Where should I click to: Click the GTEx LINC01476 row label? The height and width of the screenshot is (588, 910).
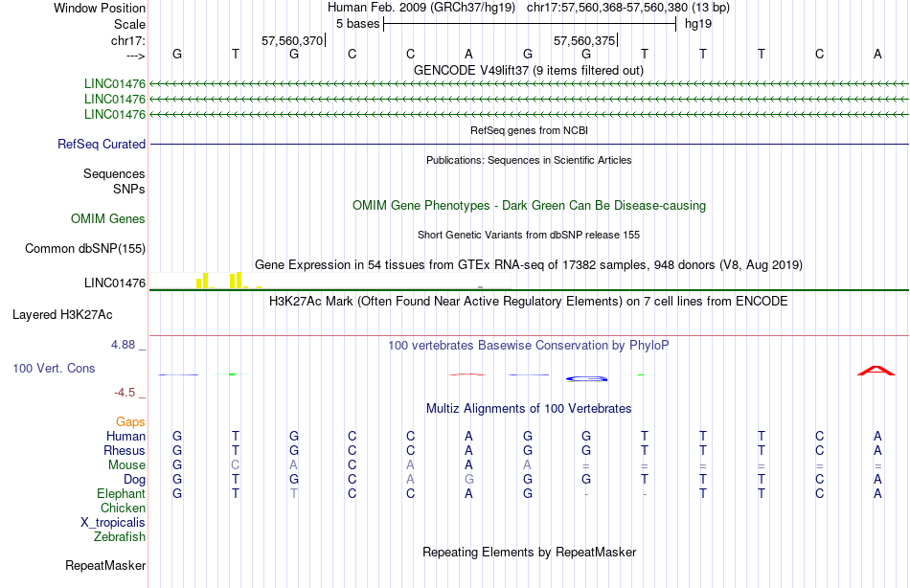pyautogui.click(x=115, y=283)
